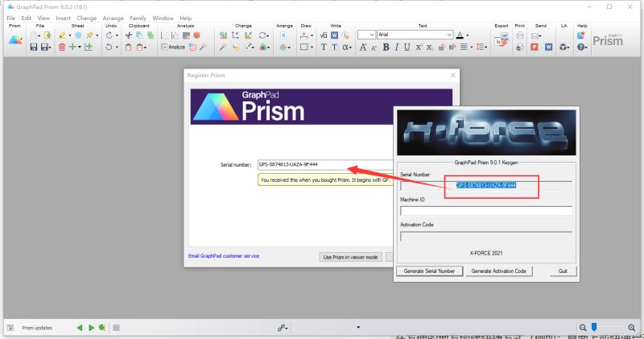Open the Window menu
The height and width of the screenshot is (339, 644).
[163, 18]
